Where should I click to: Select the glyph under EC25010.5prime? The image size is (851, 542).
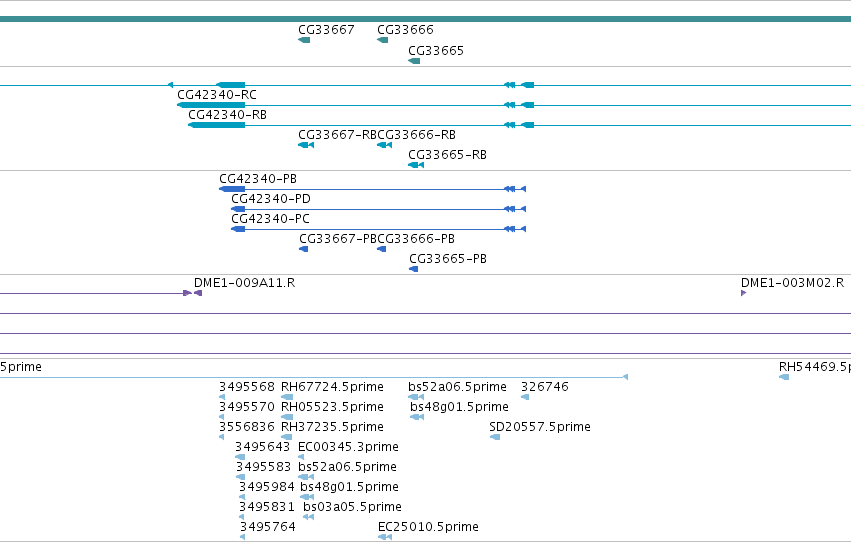385,538
